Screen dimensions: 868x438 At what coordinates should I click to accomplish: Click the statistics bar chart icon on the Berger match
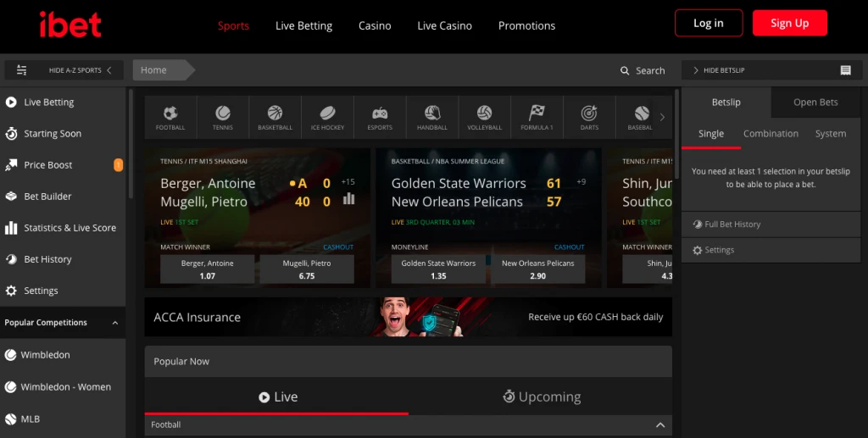pyautogui.click(x=348, y=199)
